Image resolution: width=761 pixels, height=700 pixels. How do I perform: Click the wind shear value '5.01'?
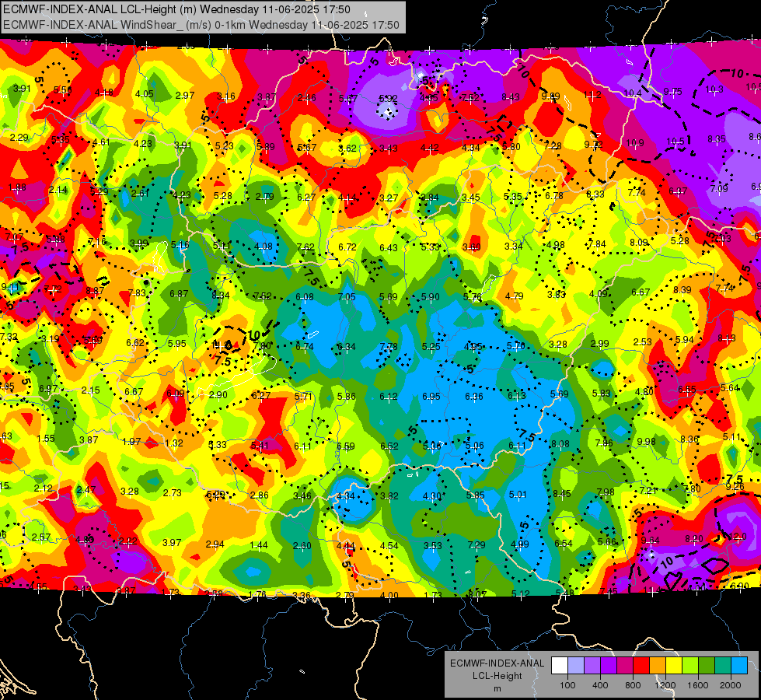(518, 495)
